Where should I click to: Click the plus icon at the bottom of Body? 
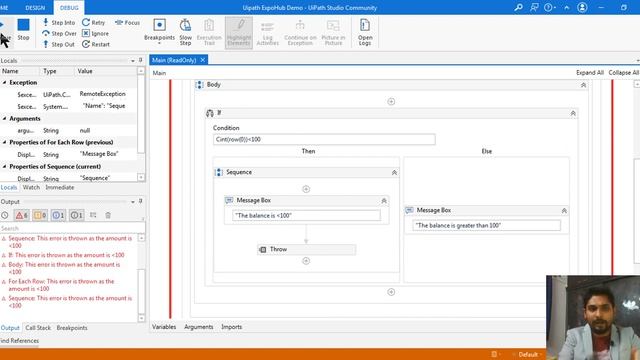(391, 292)
